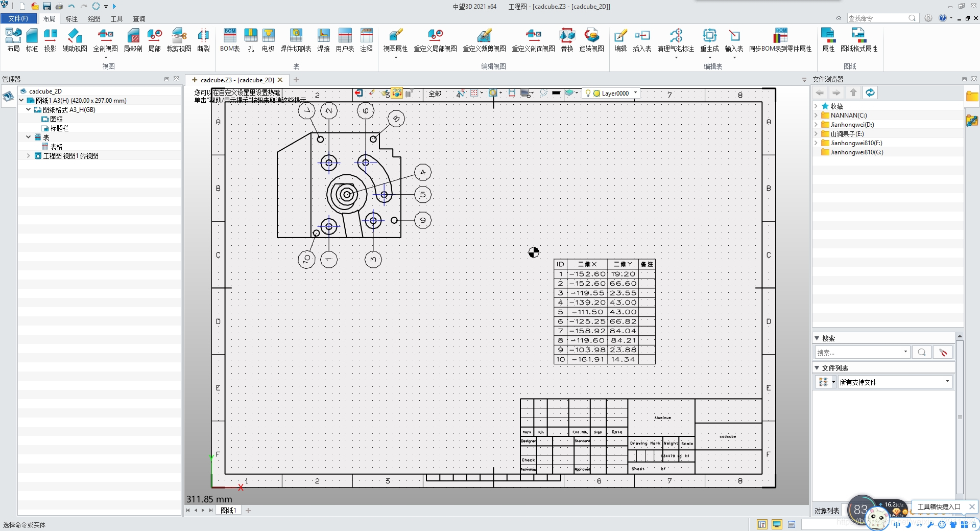Click 图纸格式属性 sheet format attributes
980x531 pixels.
click(x=858, y=40)
